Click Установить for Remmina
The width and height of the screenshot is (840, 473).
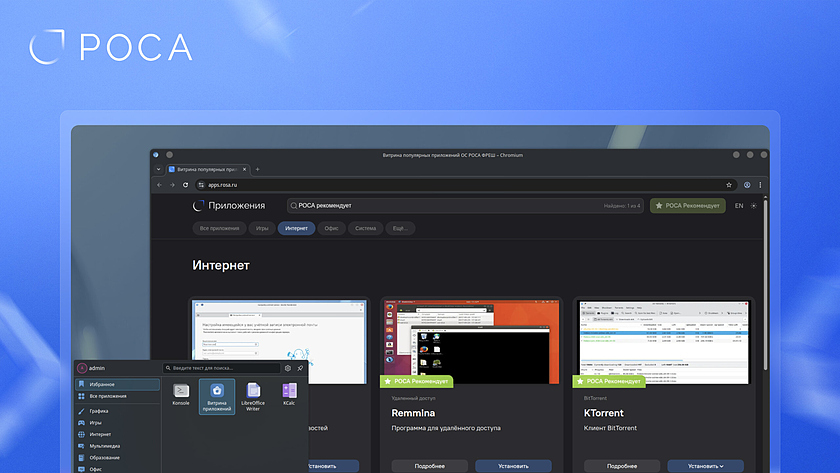pos(513,466)
